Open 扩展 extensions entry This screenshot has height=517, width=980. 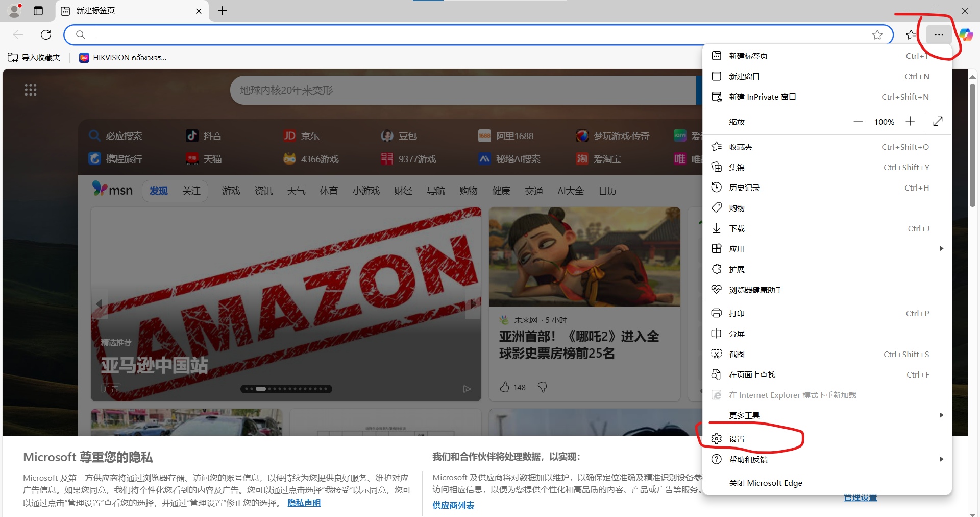point(827,269)
